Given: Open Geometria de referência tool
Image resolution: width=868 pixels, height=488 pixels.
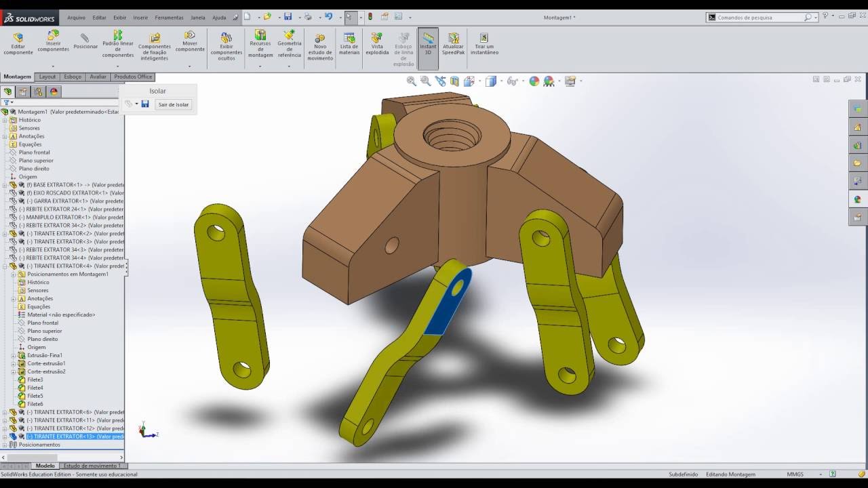Looking at the screenshot, I should [290, 43].
